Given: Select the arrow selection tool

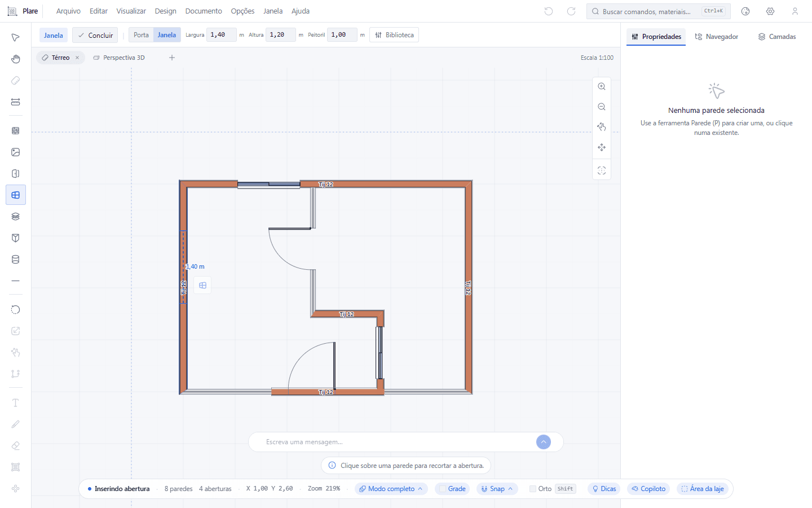Looking at the screenshot, I should pyautogui.click(x=16, y=38).
